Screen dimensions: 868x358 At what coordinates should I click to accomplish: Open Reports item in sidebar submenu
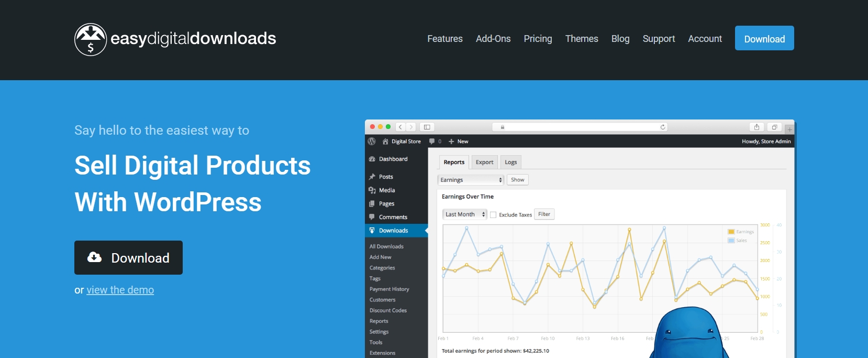click(379, 321)
